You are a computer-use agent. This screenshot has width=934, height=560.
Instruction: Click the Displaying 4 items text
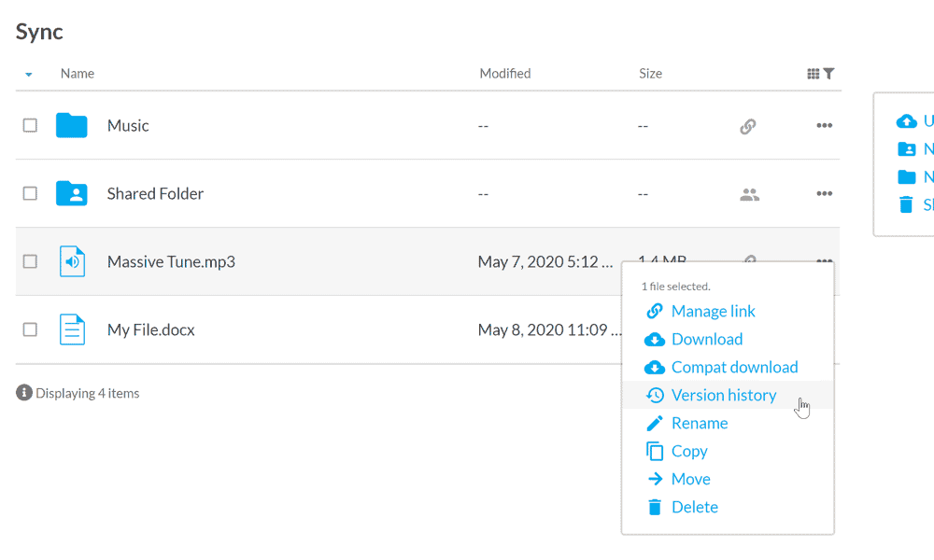tap(88, 393)
